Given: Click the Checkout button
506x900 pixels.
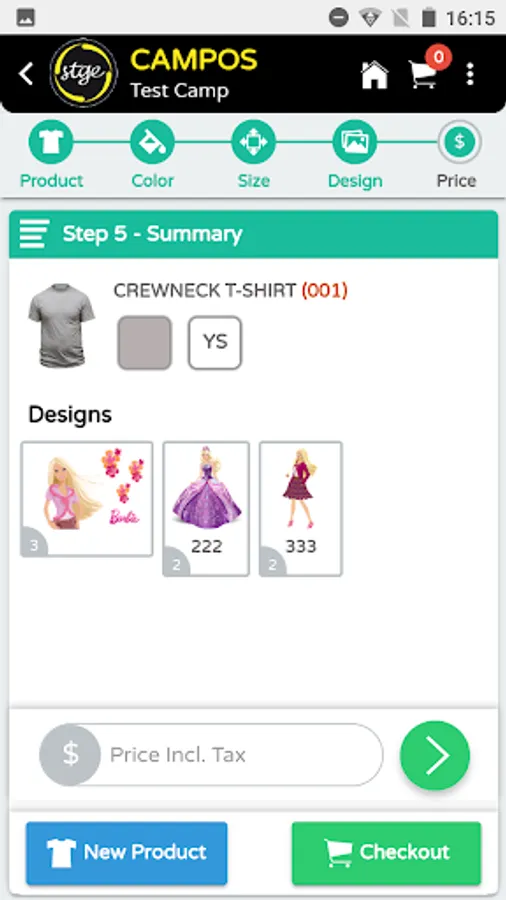Looking at the screenshot, I should [x=386, y=853].
